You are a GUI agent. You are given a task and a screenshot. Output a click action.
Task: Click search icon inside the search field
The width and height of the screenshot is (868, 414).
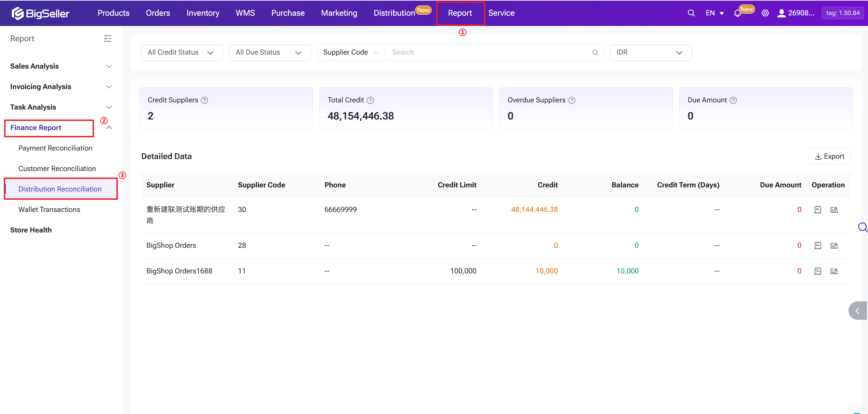[x=595, y=53]
